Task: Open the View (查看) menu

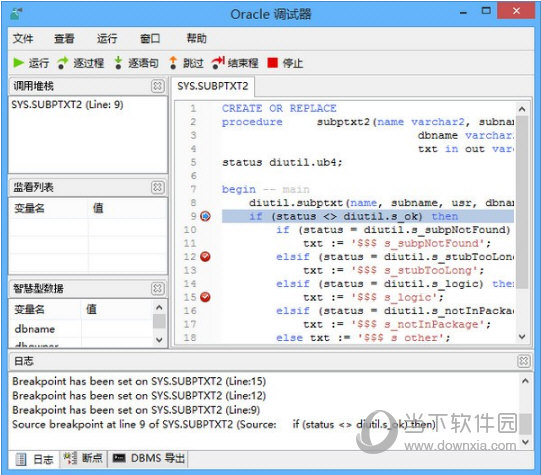Action: (64, 38)
